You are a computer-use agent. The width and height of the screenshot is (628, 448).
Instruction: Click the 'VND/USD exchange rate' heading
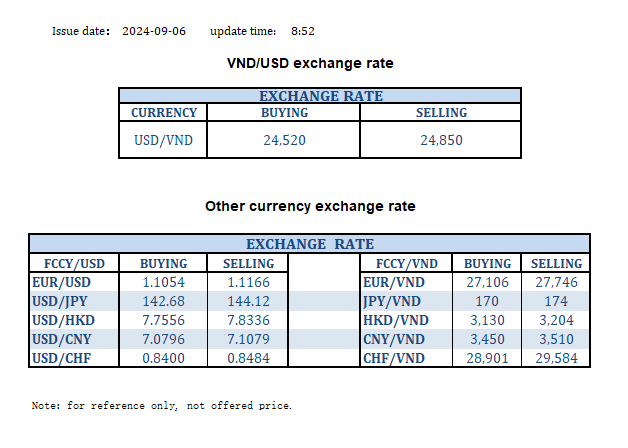coord(310,63)
